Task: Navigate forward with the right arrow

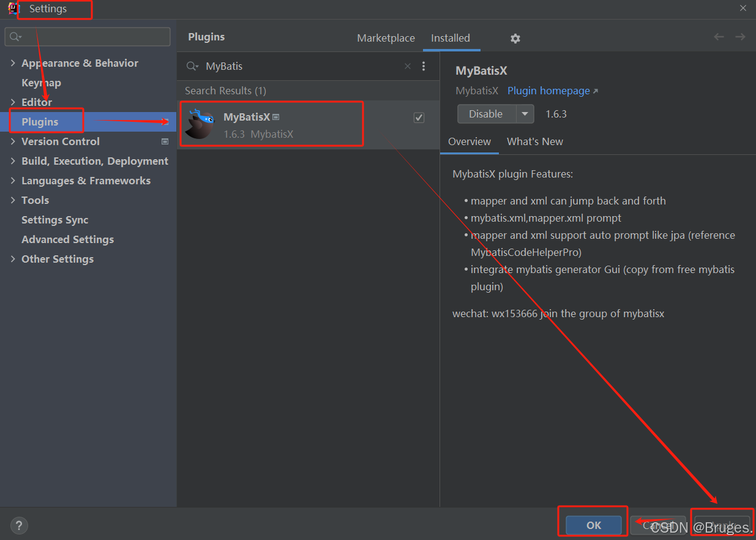Action: [x=740, y=37]
